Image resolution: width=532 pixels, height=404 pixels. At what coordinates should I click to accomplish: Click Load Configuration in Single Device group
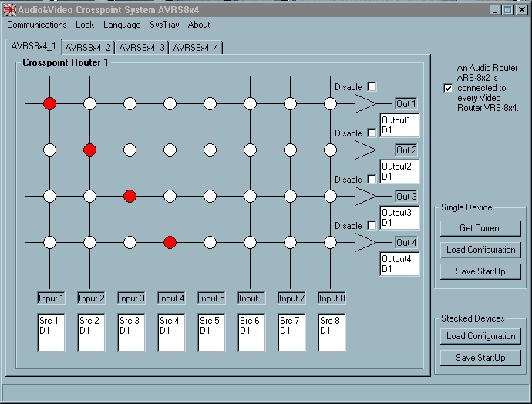pos(480,250)
